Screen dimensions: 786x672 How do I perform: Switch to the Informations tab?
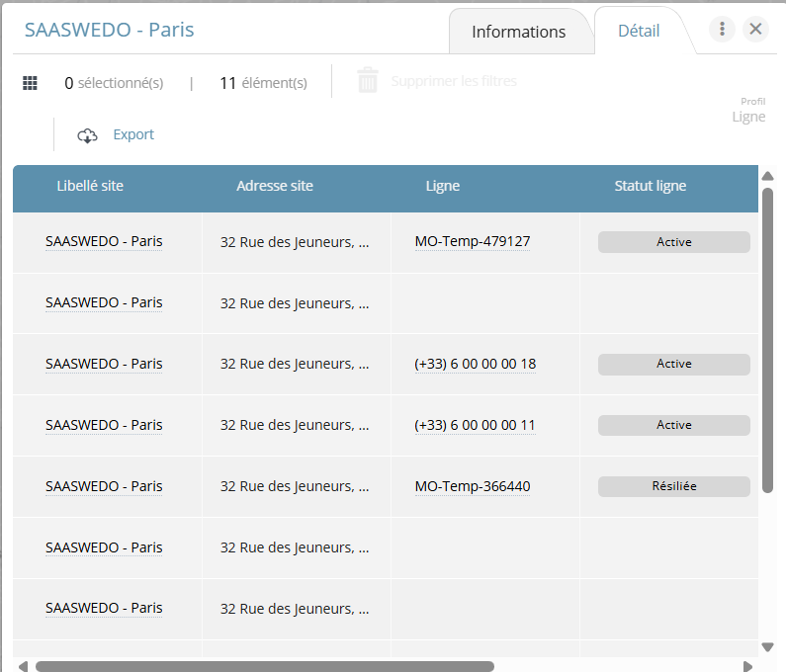pos(518,32)
